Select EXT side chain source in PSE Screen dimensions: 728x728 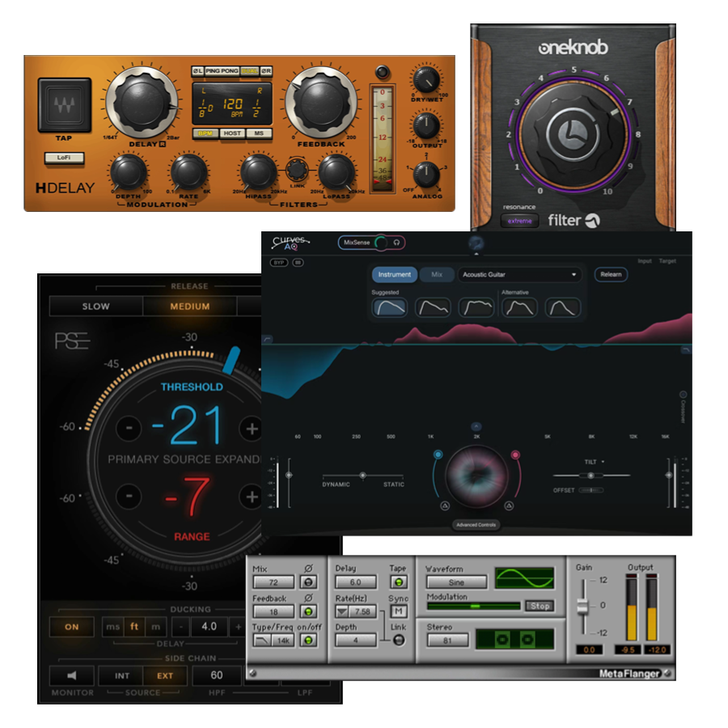tap(165, 675)
